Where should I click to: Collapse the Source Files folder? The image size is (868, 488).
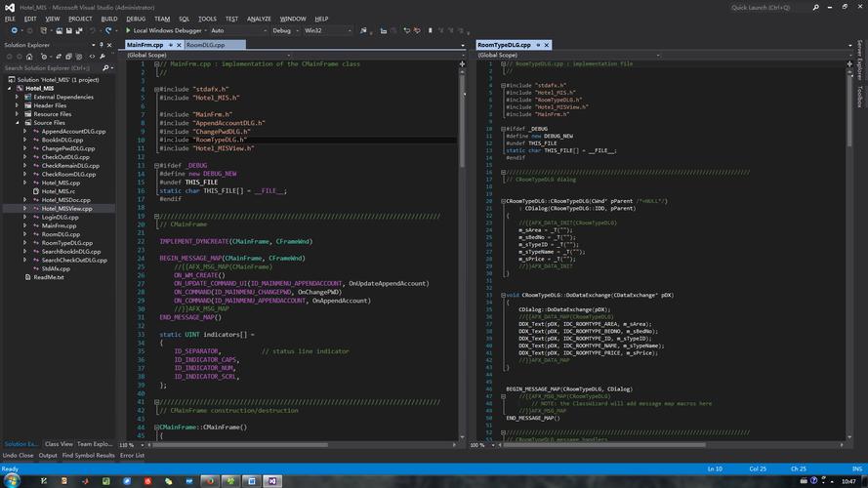pos(17,123)
